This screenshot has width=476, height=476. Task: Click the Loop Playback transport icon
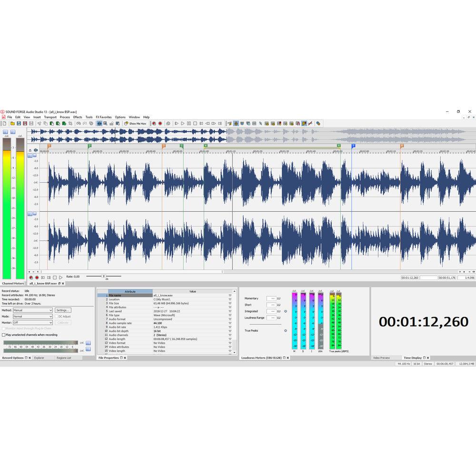click(168, 123)
